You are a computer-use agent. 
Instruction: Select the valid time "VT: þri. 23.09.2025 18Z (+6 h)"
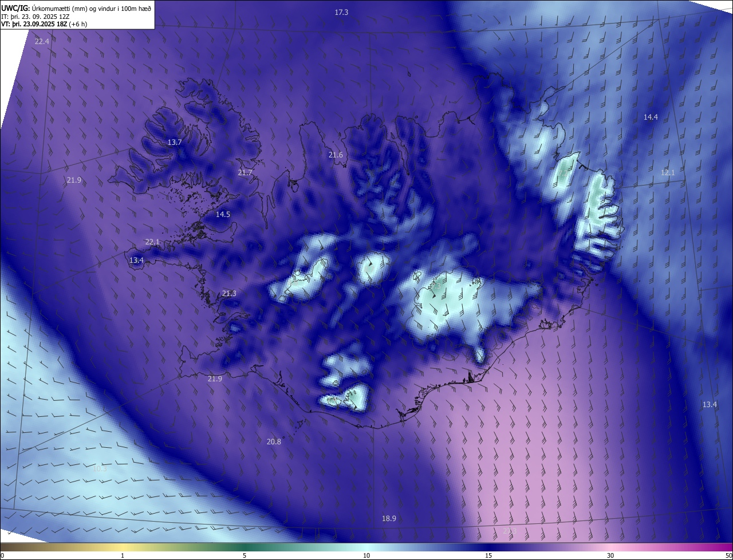coord(43,24)
